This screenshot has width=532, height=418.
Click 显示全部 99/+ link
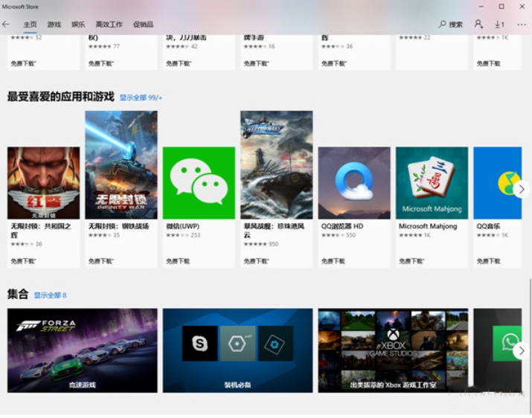[141, 97]
